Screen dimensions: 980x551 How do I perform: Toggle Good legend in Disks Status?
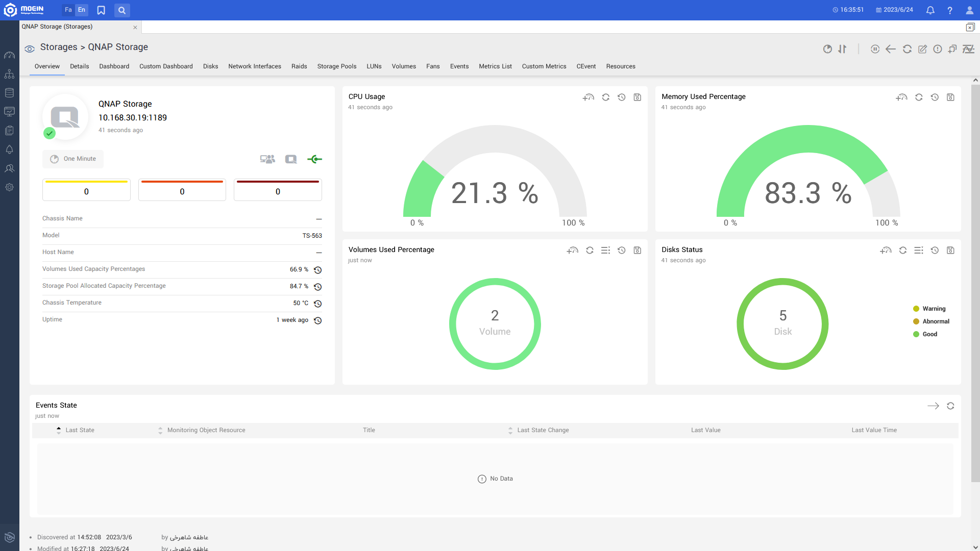click(x=925, y=334)
